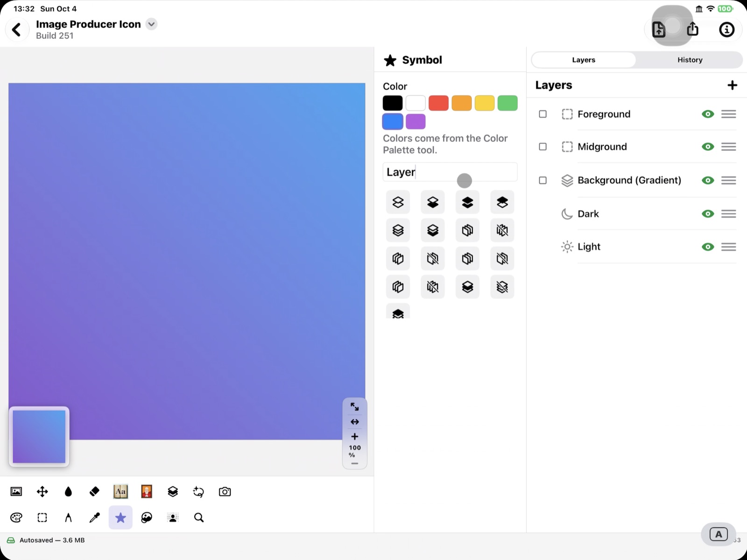747x560 pixels.
Task: Select the image/photo tool in the bottom toolbar
Action: click(x=16, y=491)
